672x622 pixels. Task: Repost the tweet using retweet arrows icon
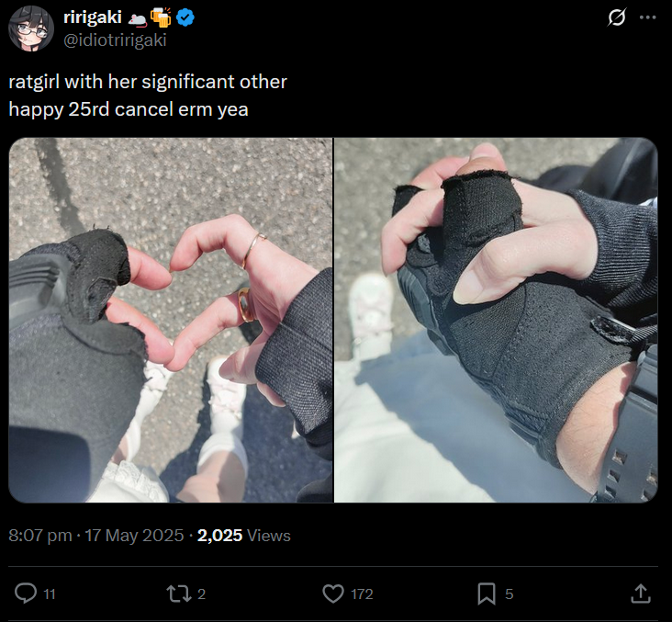click(178, 594)
